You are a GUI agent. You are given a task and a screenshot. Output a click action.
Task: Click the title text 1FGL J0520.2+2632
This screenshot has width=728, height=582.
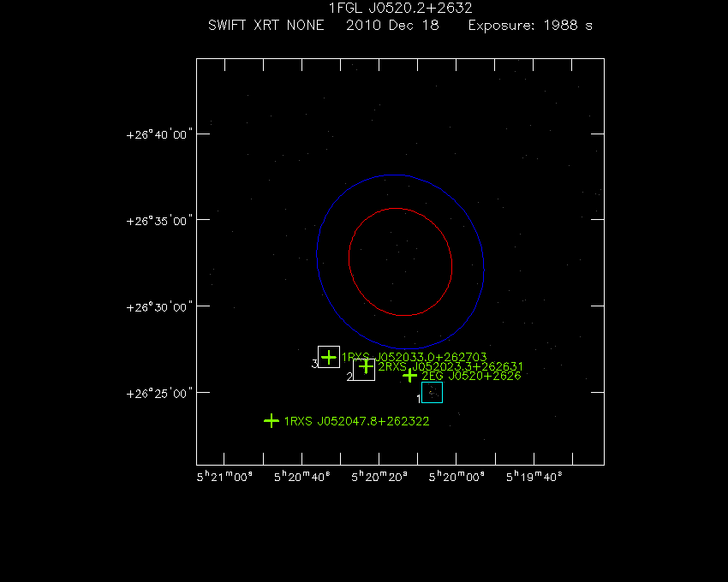pyautogui.click(x=400, y=8)
